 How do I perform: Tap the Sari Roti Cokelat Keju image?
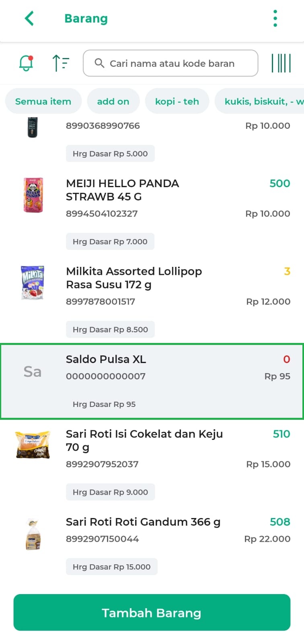(33, 445)
